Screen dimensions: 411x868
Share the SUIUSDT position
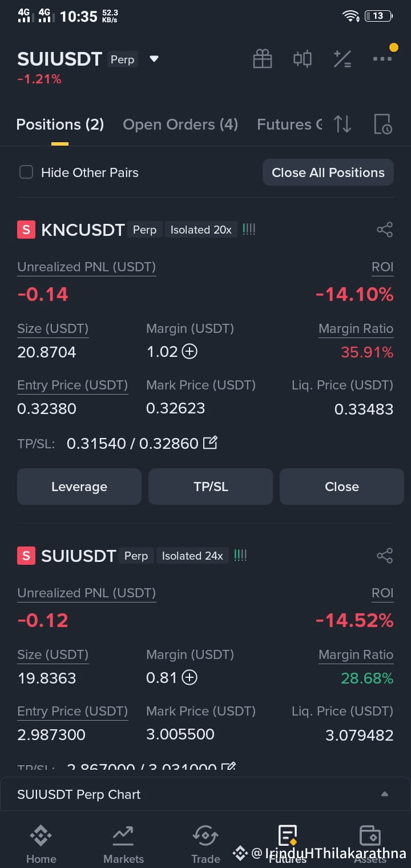tap(385, 556)
